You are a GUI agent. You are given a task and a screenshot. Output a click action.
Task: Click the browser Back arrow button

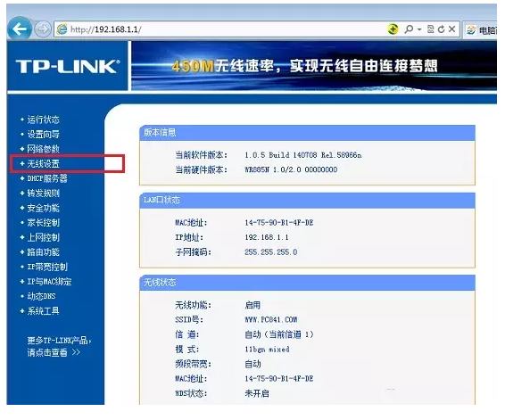tap(20, 29)
